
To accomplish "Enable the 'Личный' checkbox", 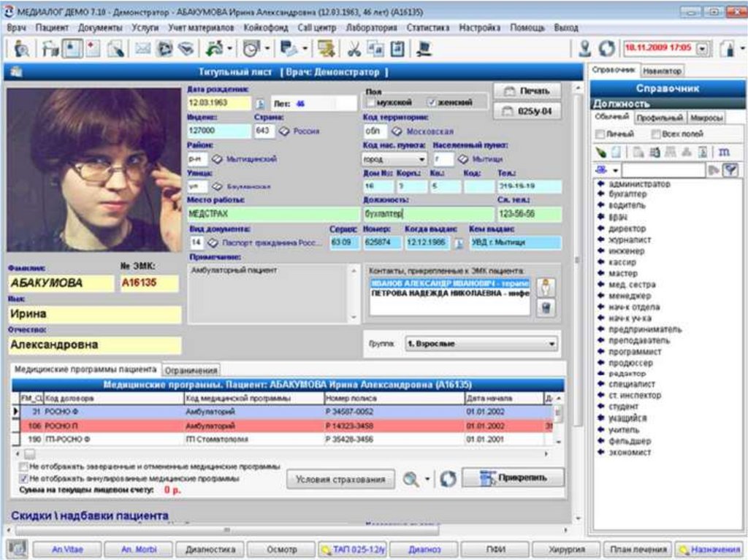I will point(600,134).
